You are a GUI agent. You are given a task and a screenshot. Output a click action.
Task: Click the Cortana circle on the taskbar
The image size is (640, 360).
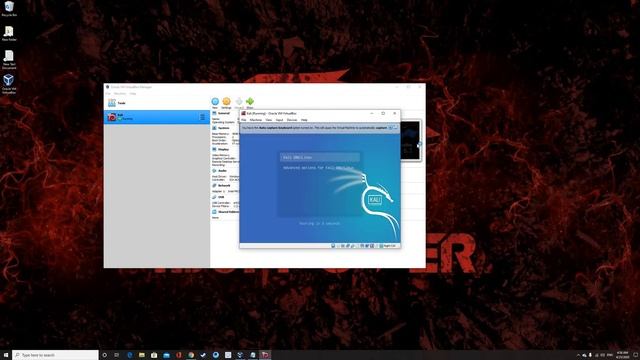pyautogui.click(x=104, y=355)
